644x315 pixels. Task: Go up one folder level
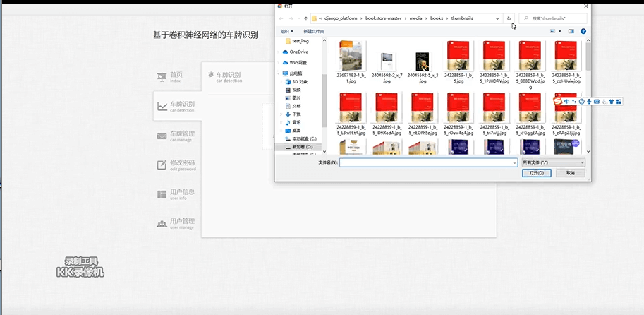click(x=306, y=18)
